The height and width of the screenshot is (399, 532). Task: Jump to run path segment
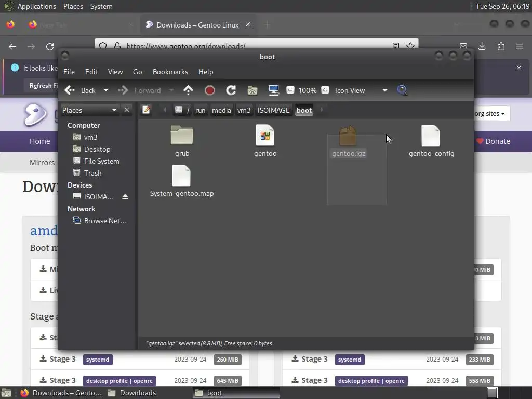pos(200,110)
